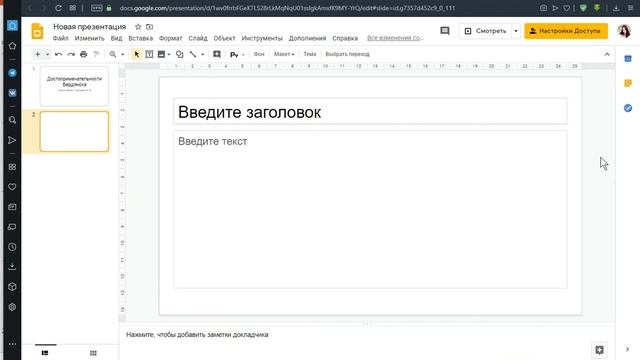Image resolution: width=640 pixels, height=360 pixels.
Task: Click the insert image icon
Action: (161, 54)
